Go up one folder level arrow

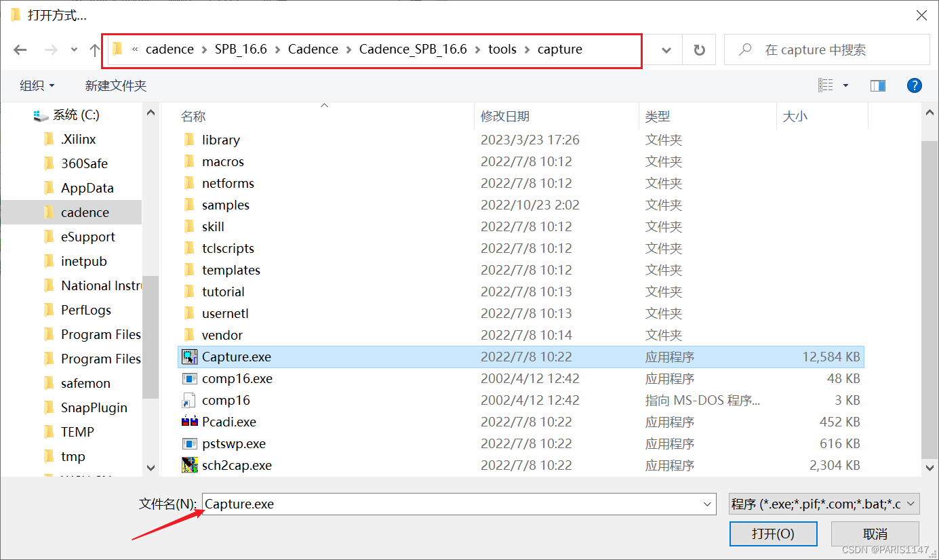point(95,49)
